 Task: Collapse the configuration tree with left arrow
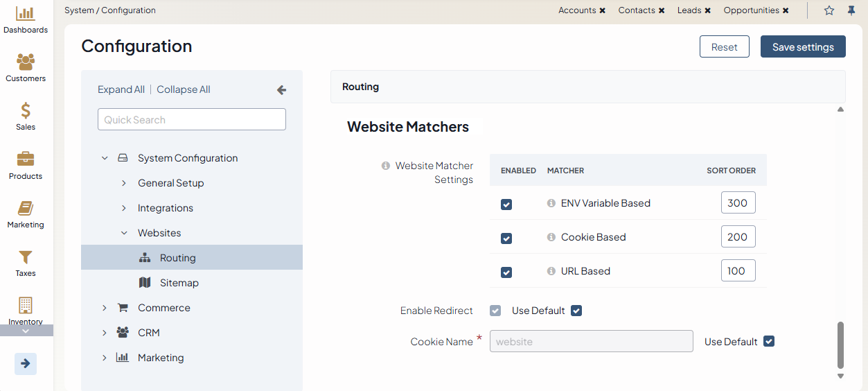pos(281,90)
